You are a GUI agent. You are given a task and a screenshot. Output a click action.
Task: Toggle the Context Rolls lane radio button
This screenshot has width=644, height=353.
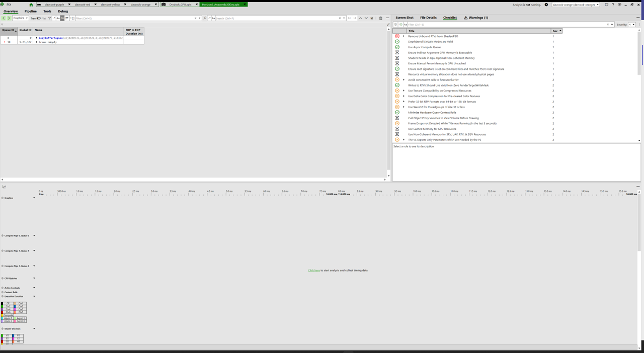tap(3, 292)
